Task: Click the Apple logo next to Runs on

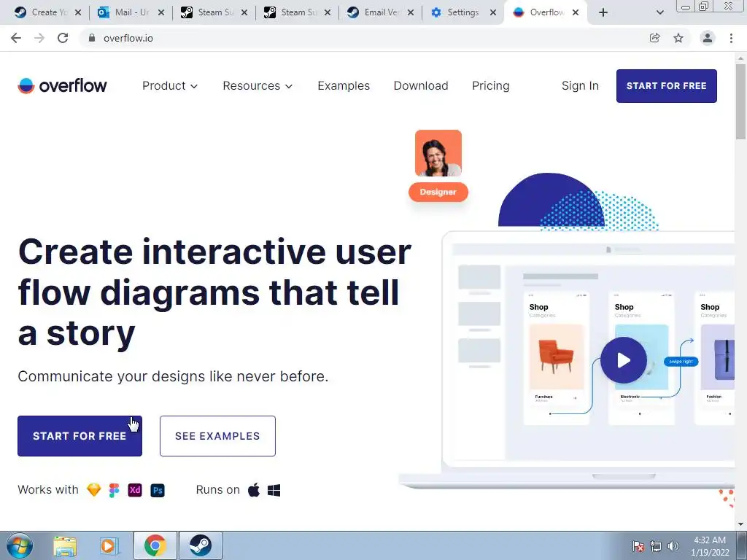Action: pyautogui.click(x=254, y=489)
